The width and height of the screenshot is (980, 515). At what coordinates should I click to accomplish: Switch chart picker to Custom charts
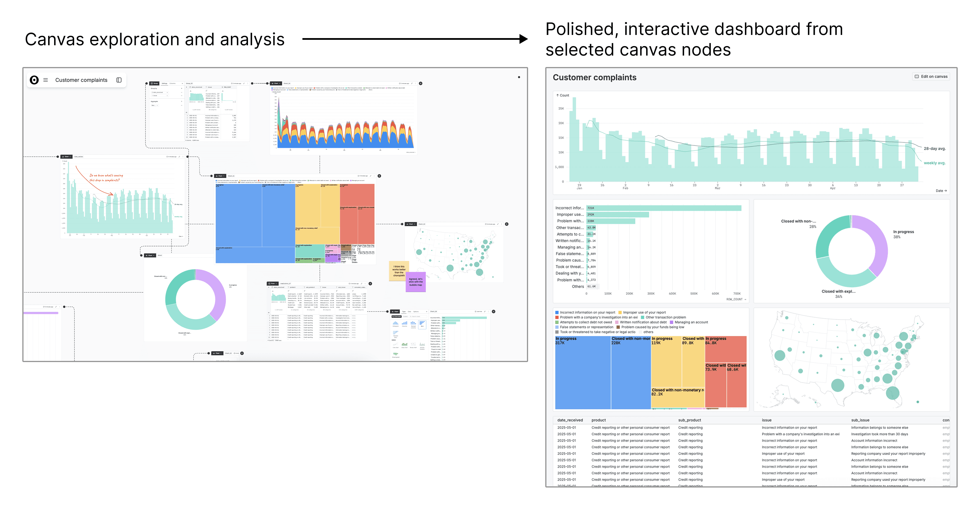click(406, 317)
